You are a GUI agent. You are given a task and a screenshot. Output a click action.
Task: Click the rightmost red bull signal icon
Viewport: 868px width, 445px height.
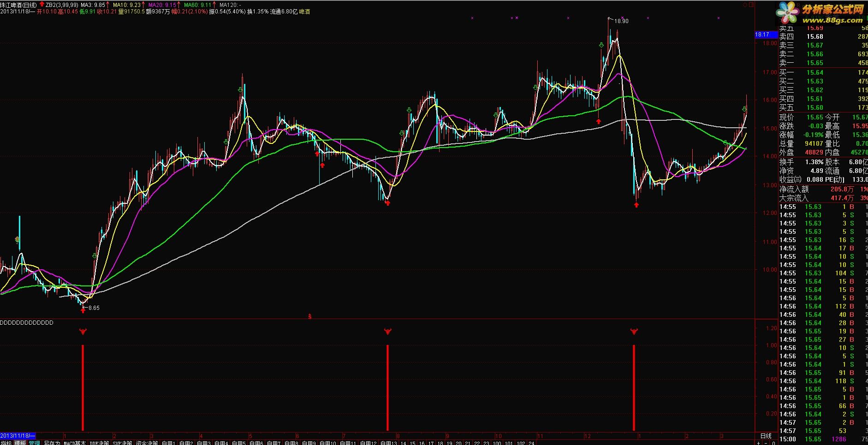pos(634,331)
